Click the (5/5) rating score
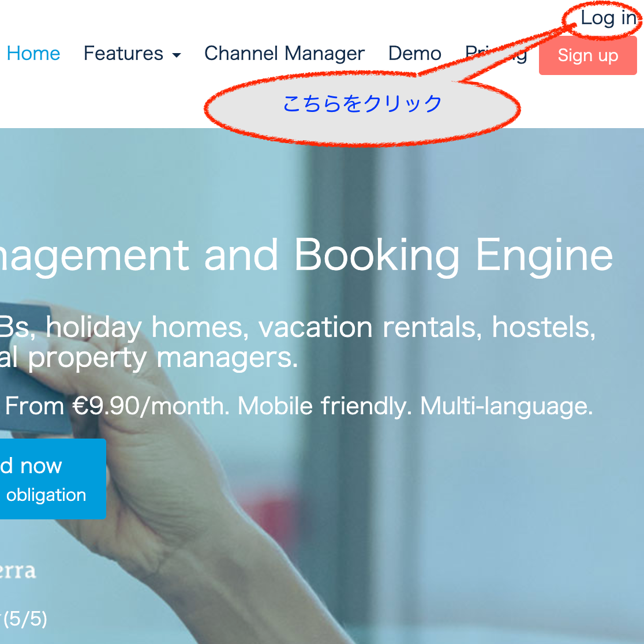 (x=25, y=619)
